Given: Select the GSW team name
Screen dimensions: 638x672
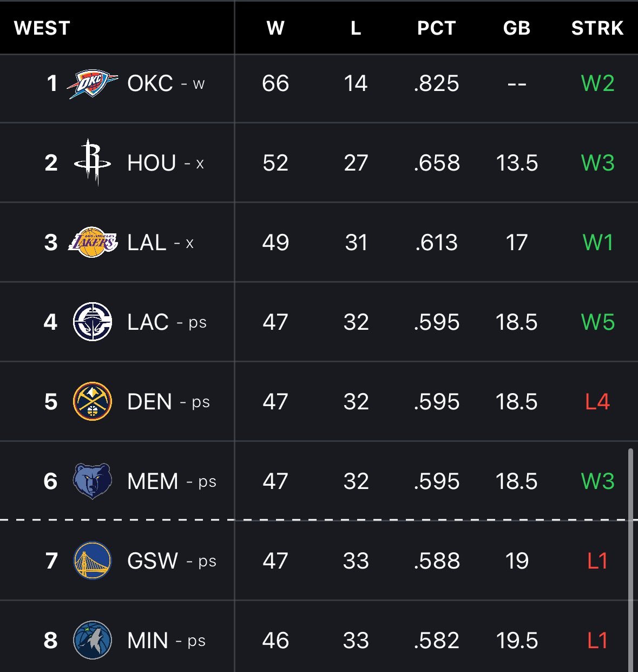Looking at the screenshot, I should 153,560.
